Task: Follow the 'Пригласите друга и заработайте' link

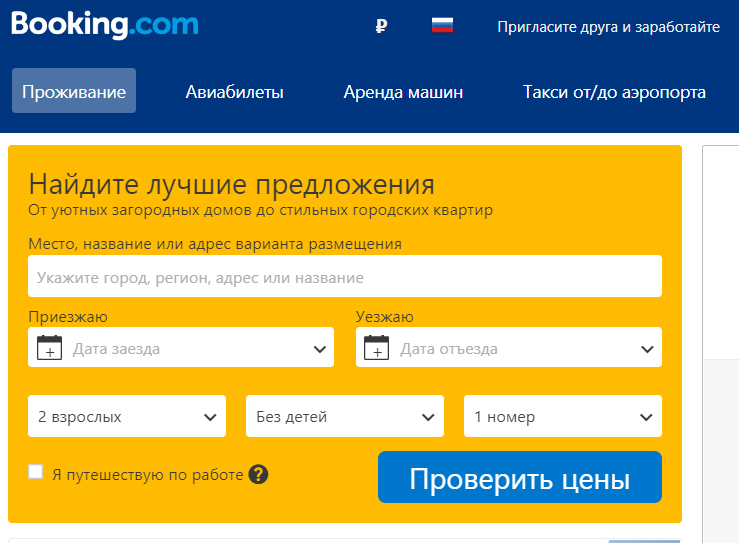Action: coord(608,27)
